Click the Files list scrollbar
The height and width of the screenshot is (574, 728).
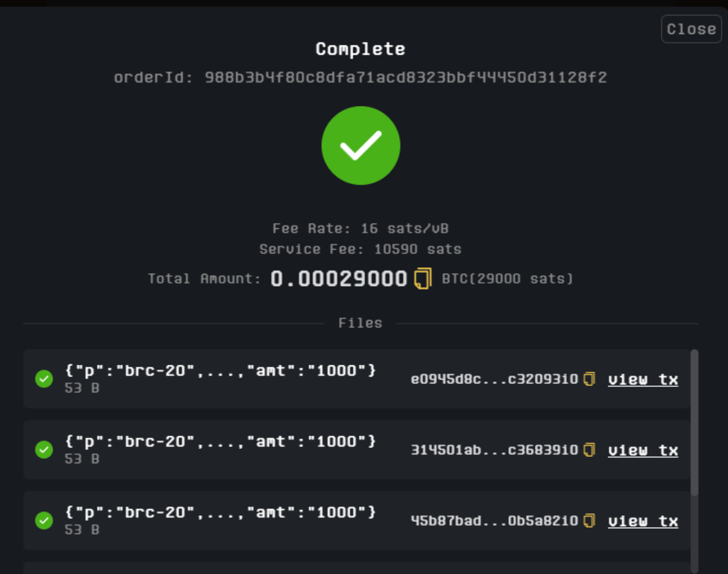(694, 423)
